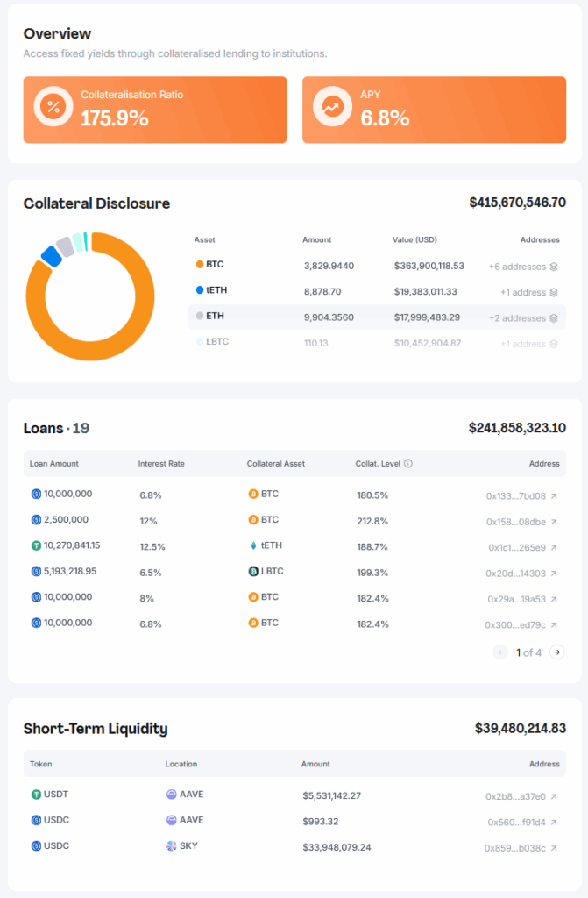Click total loans value $241,858,323.10
The width and height of the screenshot is (588, 898).
[x=518, y=428]
